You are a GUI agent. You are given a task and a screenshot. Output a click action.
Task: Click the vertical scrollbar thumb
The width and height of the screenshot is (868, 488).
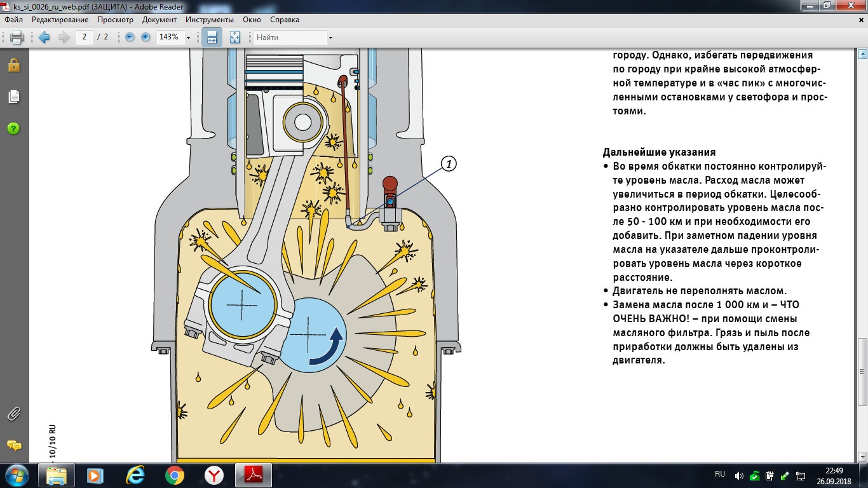[862, 372]
